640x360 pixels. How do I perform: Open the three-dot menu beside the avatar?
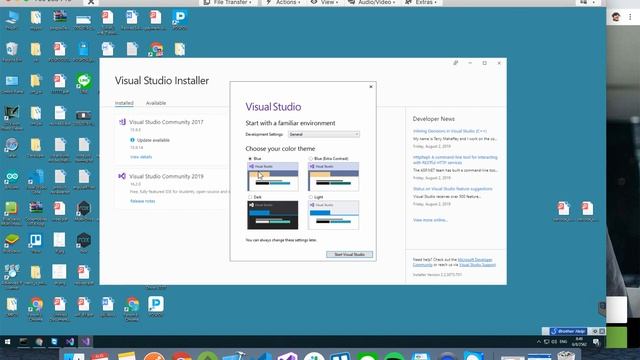[x=630, y=17]
